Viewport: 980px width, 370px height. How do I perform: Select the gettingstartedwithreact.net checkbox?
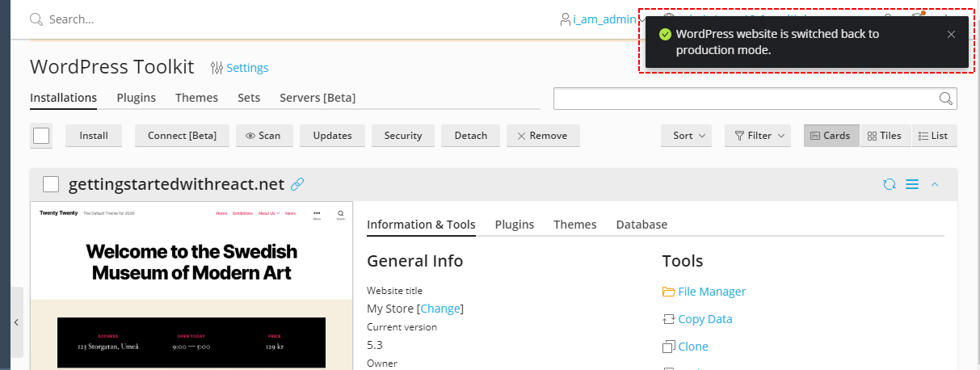[51, 184]
